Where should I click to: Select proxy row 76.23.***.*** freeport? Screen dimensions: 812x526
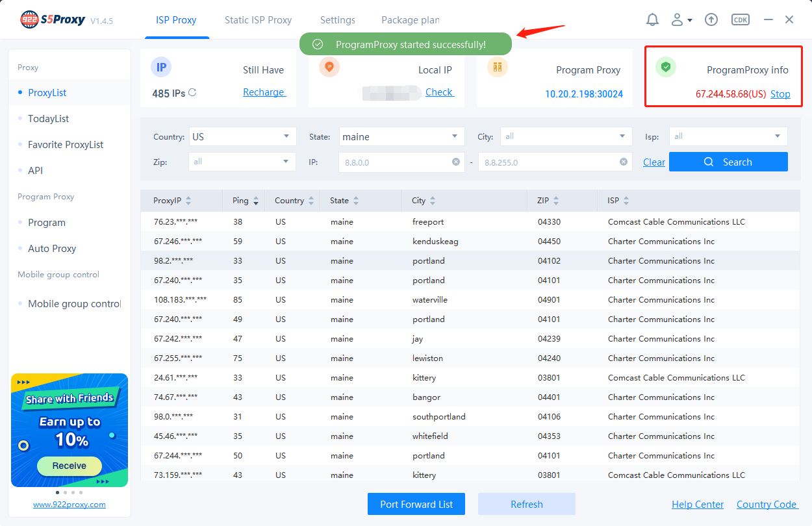470,222
